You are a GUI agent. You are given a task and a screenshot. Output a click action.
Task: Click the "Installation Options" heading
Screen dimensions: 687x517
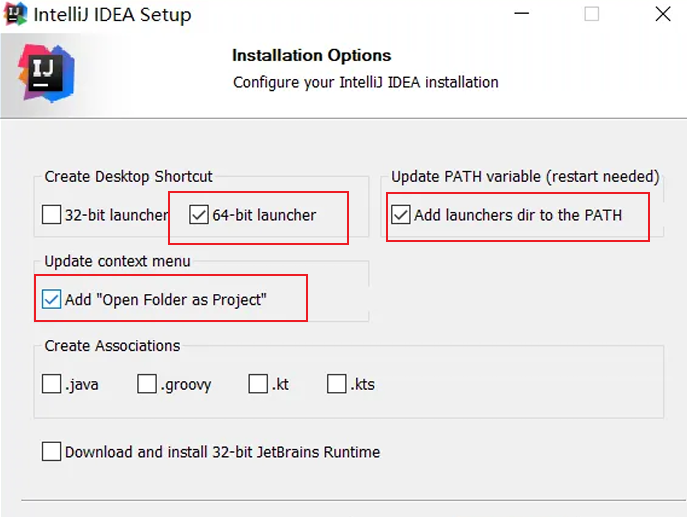(x=312, y=56)
